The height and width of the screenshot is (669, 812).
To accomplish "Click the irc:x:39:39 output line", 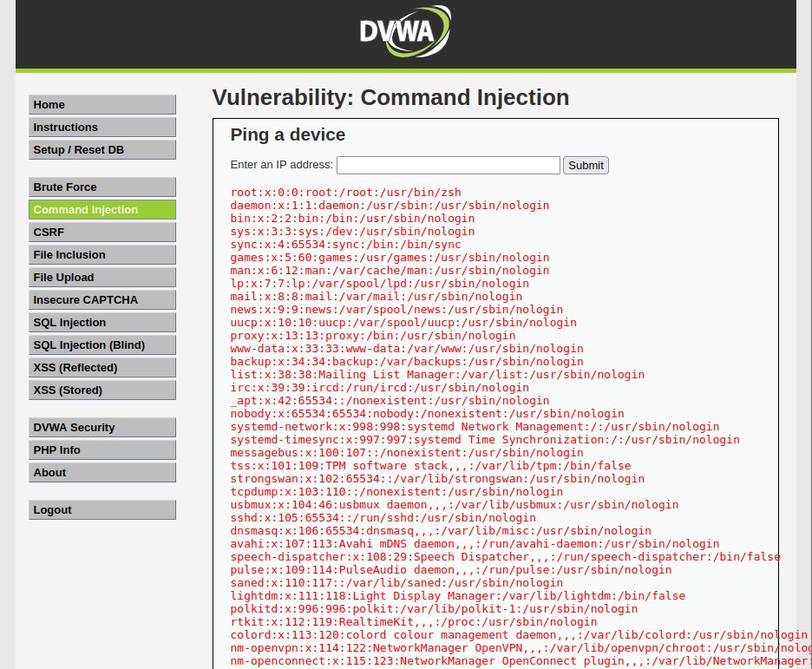I will pyautogui.click(x=380, y=388).
